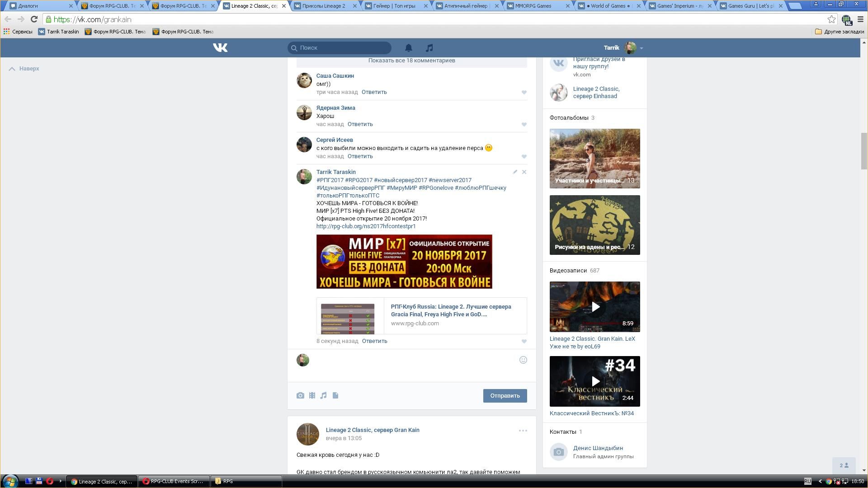The width and height of the screenshot is (868, 488).
Task: Like Саша Сашкин's comment
Action: 524,93
